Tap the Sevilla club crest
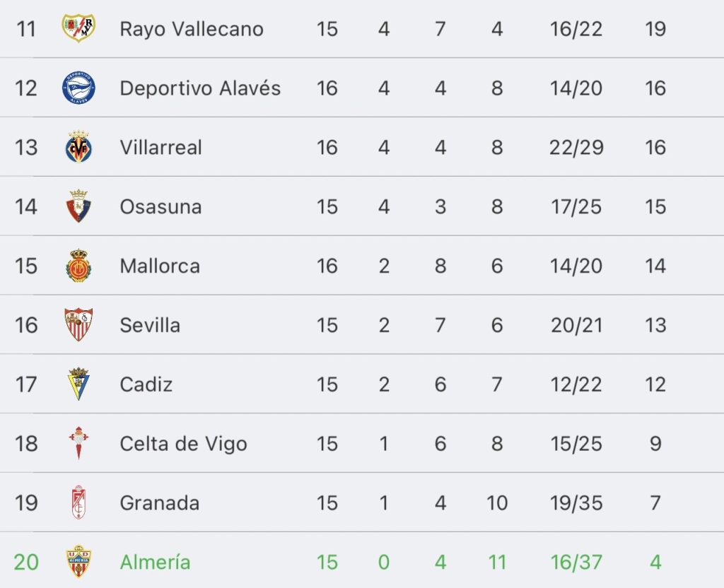724x588 pixels. tap(78, 324)
